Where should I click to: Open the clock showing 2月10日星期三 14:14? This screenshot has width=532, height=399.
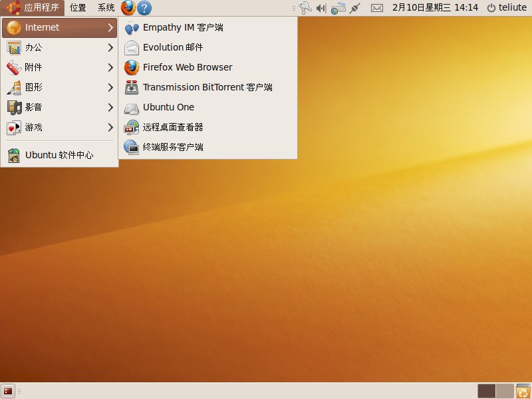click(x=435, y=7)
